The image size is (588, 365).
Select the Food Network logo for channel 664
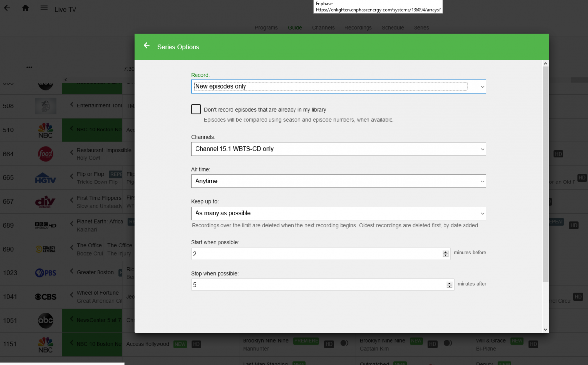click(46, 154)
